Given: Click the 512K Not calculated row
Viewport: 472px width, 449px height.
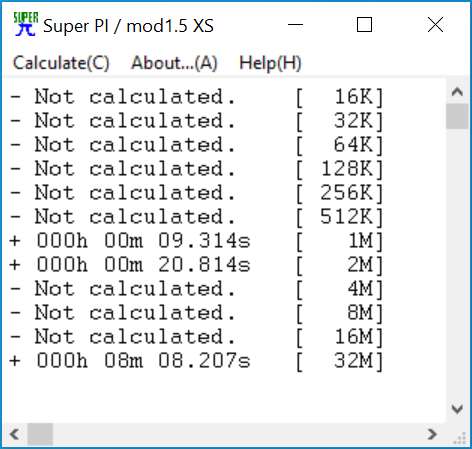Looking at the screenshot, I should coord(197,217).
